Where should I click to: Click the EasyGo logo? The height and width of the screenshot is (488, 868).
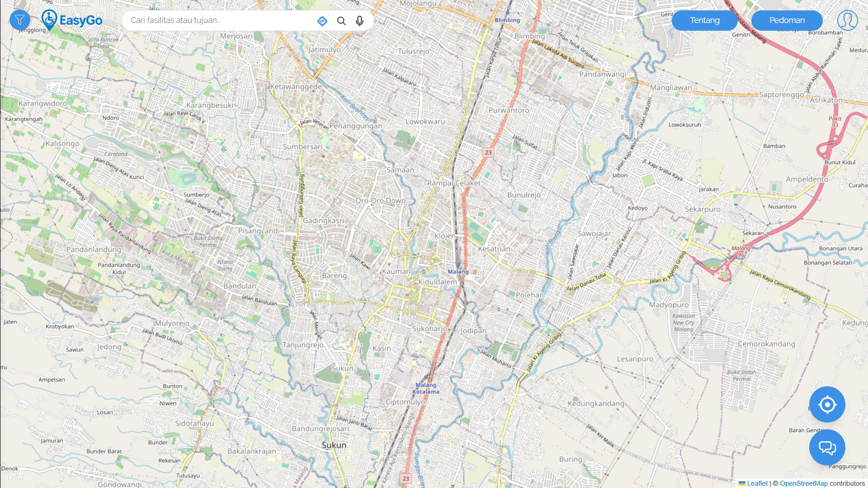[72, 20]
